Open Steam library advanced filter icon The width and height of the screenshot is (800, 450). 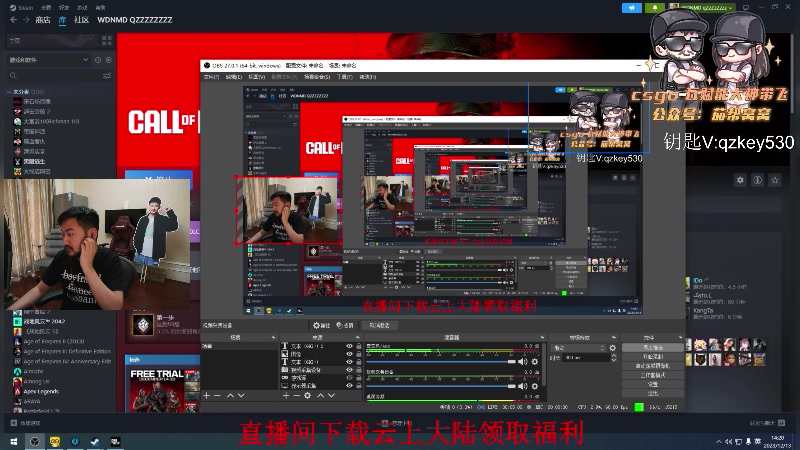(x=107, y=76)
